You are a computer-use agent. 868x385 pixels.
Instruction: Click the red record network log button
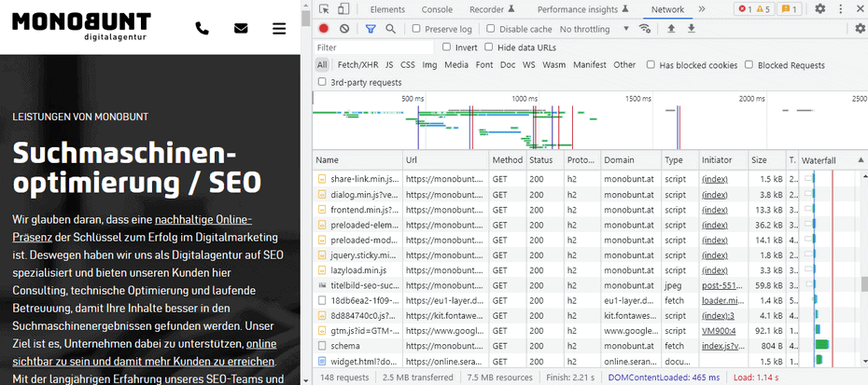pos(324,29)
